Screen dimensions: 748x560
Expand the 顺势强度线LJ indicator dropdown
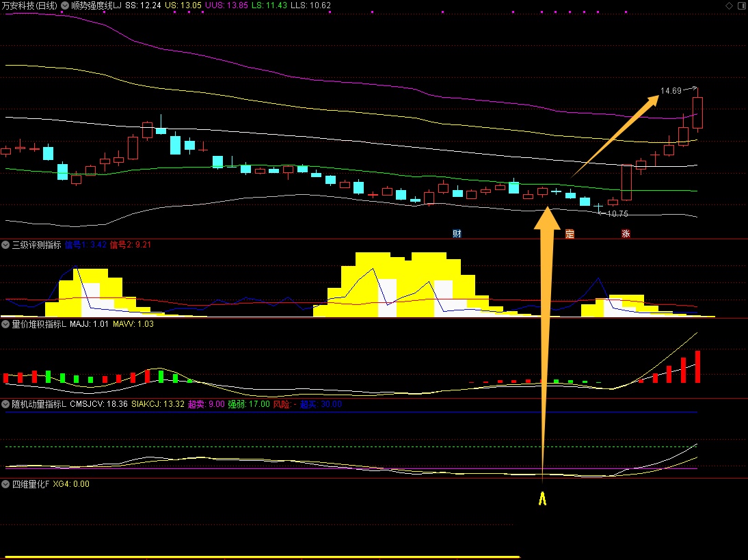click(65, 5)
